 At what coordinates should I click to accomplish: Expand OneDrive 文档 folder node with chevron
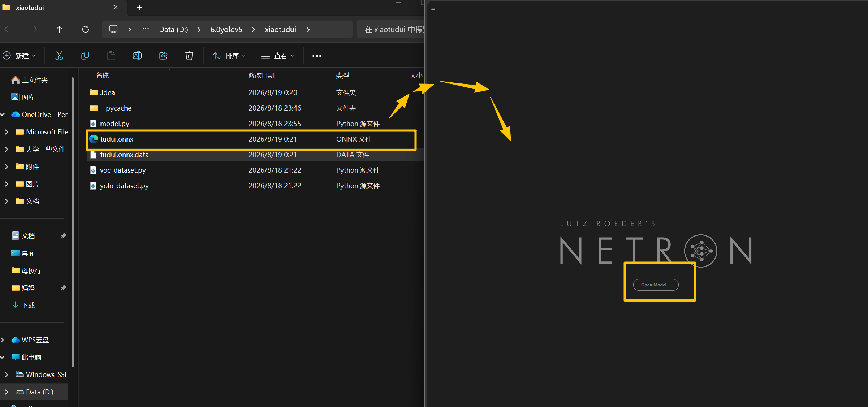point(6,201)
